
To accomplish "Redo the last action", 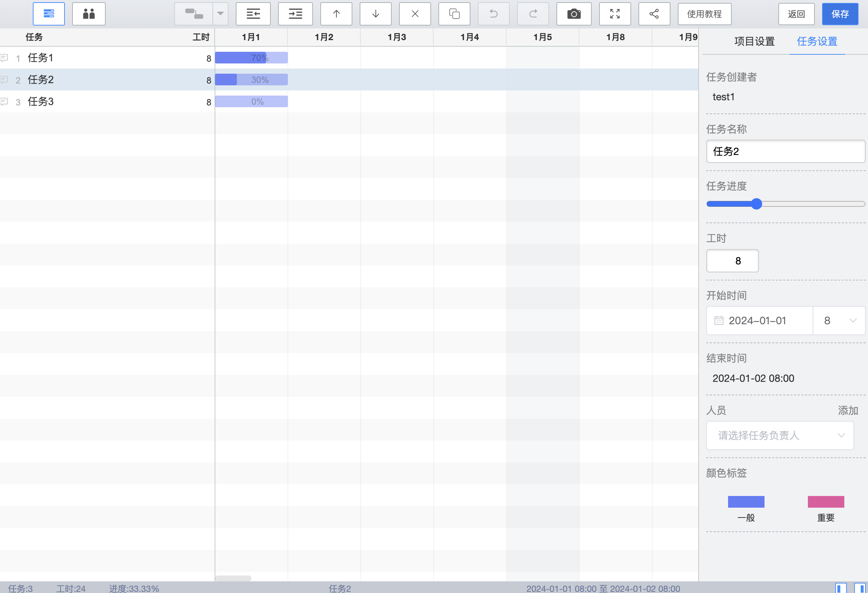I will coord(533,14).
